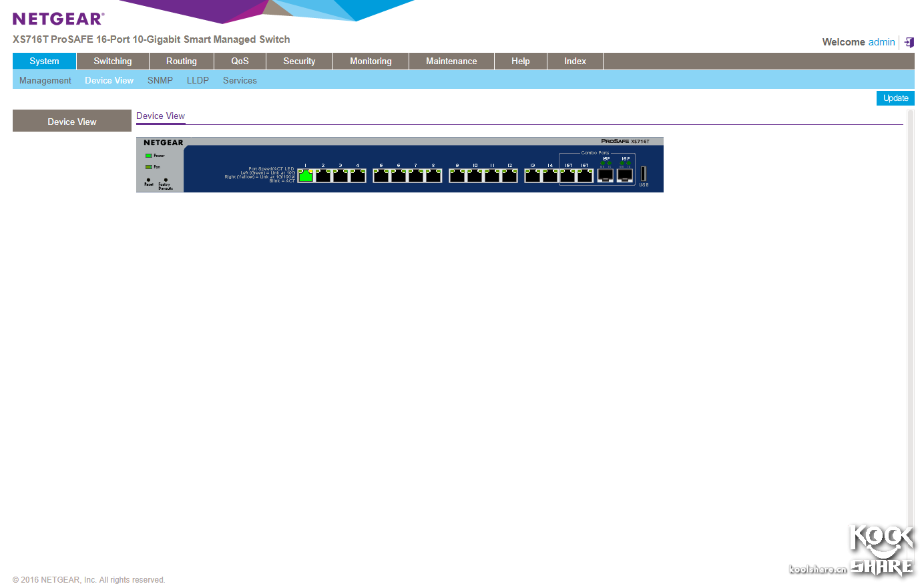Click the admin user link
This screenshot has width=924, height=586.
tap(881, 42)
